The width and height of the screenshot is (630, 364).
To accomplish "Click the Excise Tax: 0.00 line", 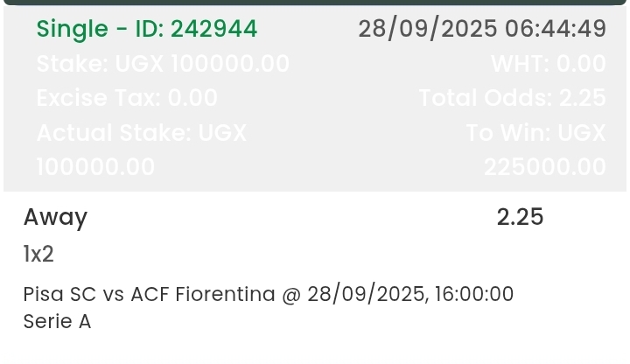I will click(127, 98).
